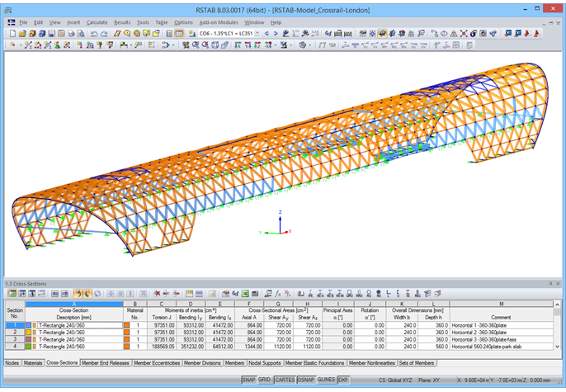Screen dimensions: 566x392
Task: Redo the last undone action
Action: click(x=104, y=34)
